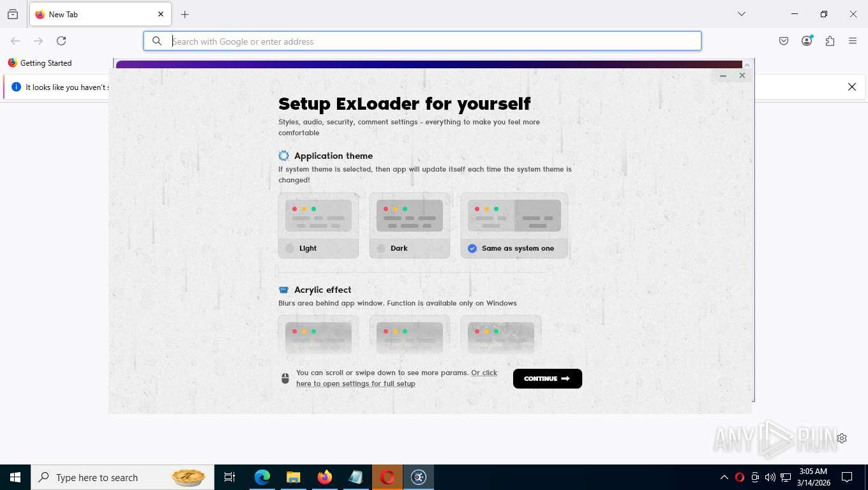Close the New Tab tab
This screenshot has width=868, height=490.
tap(160, 14)
